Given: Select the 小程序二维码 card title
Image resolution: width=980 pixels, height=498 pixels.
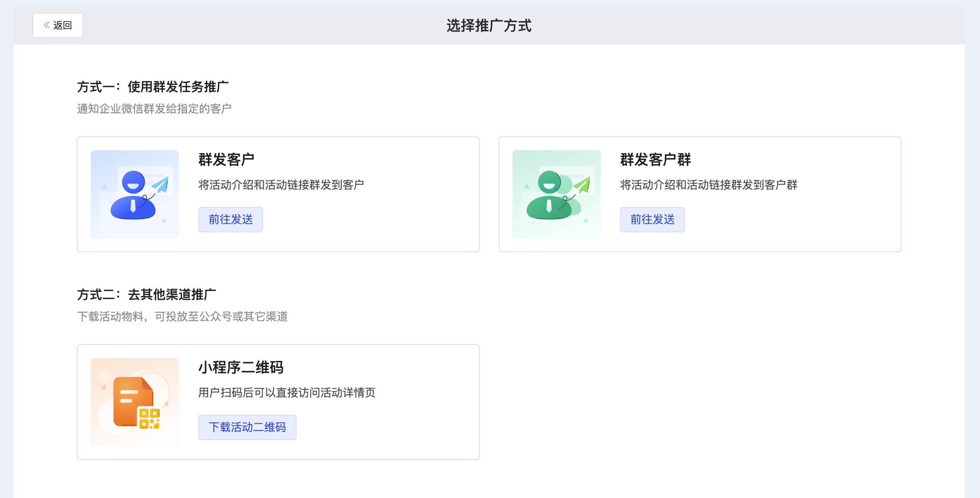Looking at the screenshot, I should (x=241, y=368).
